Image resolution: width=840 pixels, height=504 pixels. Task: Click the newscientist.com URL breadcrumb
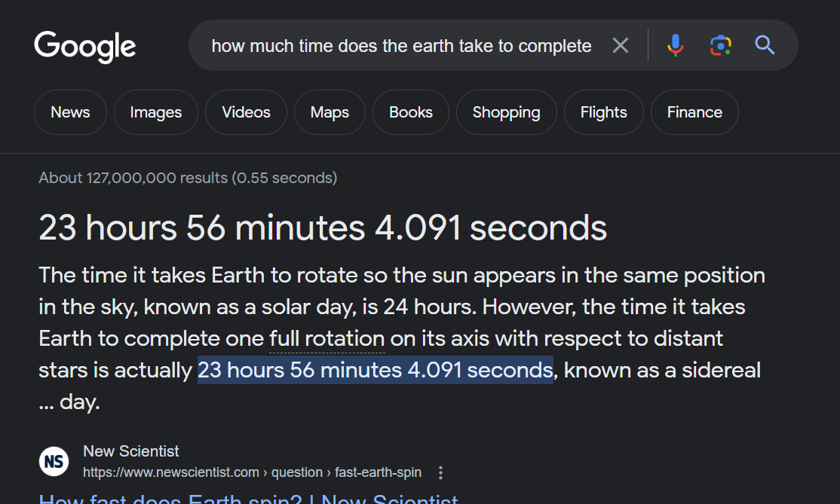252,473
